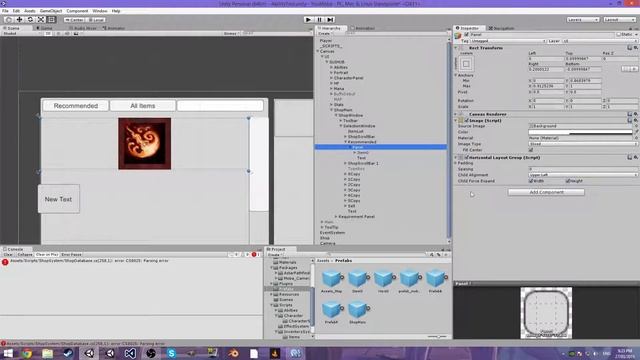Click the Console Clear button
This screenshot has width=640, height=360.
8,255
